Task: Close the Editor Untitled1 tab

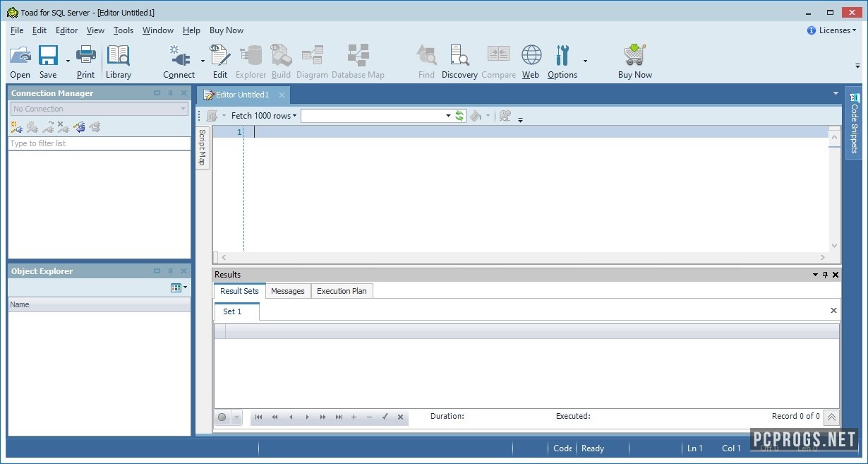Action: 282,95
